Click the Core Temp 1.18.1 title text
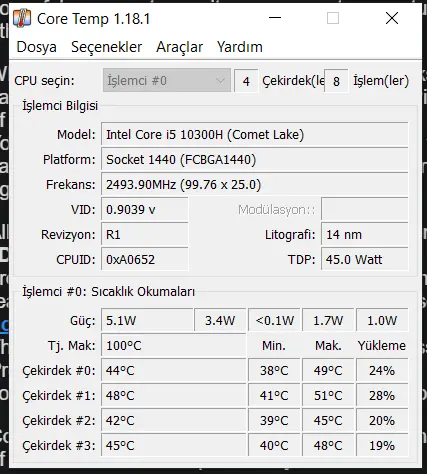This screenshot has width=427, height=474. point(94,19)
